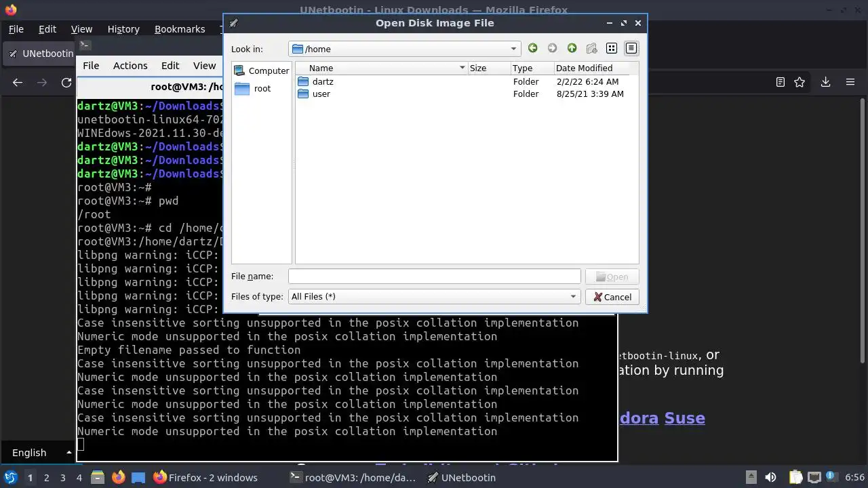
Task: Sort files by the Size column
Action: click(x=489, y=68)
